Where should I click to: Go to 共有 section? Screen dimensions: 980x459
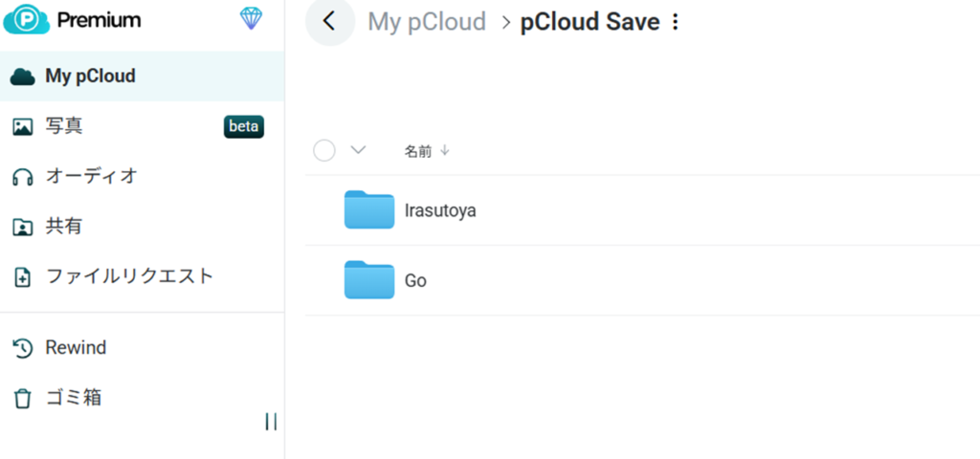pos(64,227)
